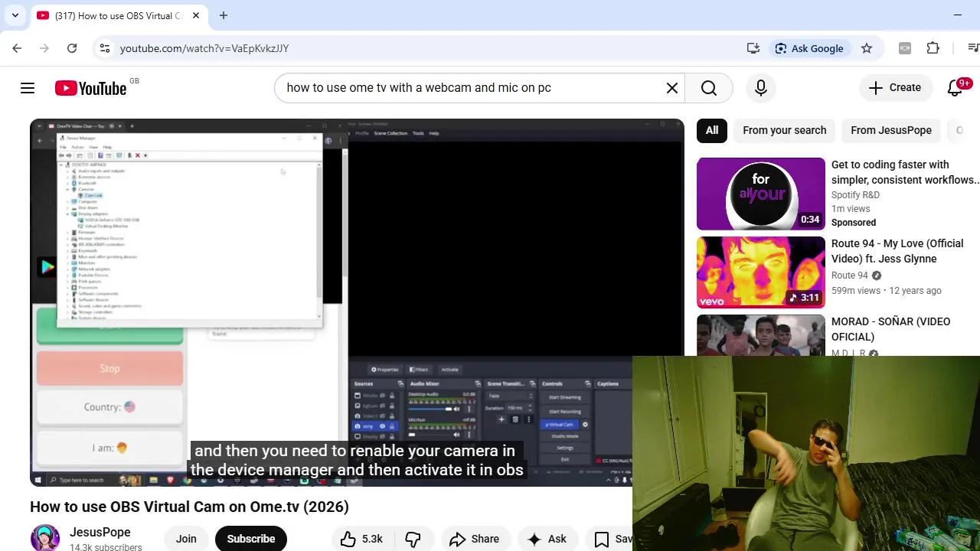Click the install app icon in address bar

pyautogui.click(x=753, y=48)
